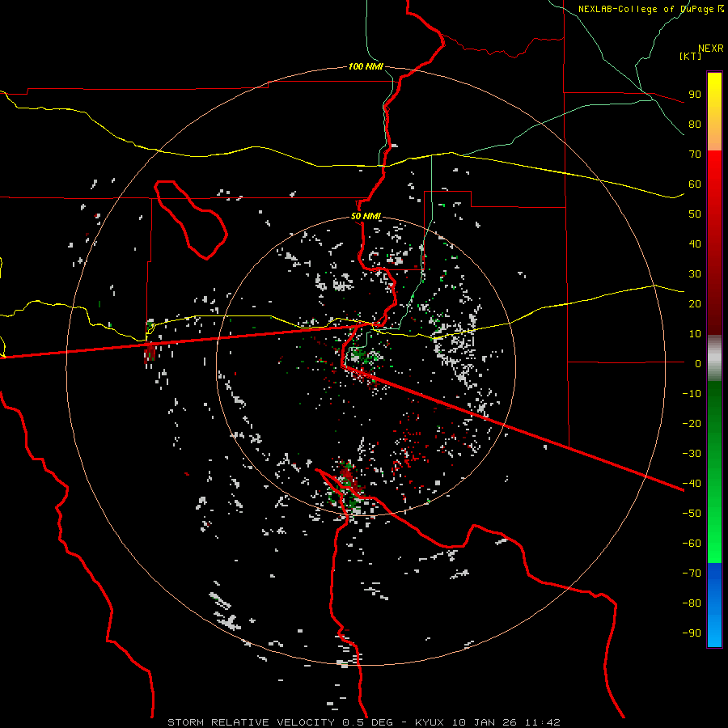The image size is (728, 728).
Task: Click the KT units label above the scale
Action: 691,56
